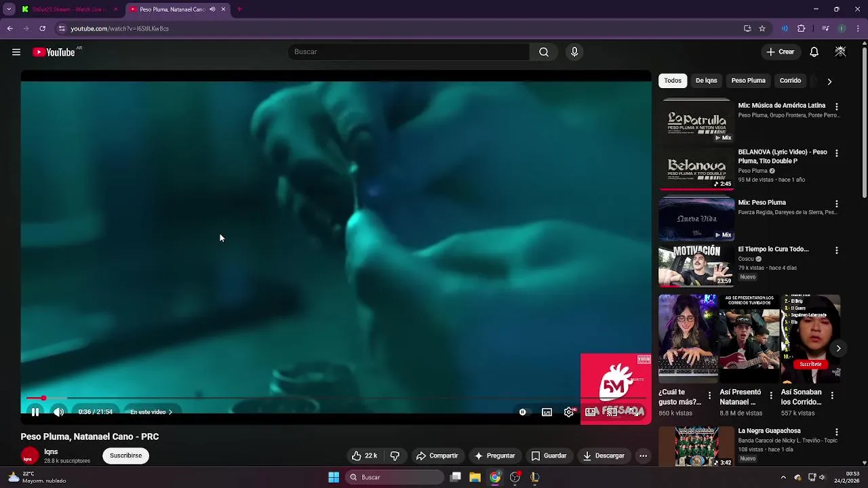Bookmark this page with star
868x488 pixels.
(762, 28)
